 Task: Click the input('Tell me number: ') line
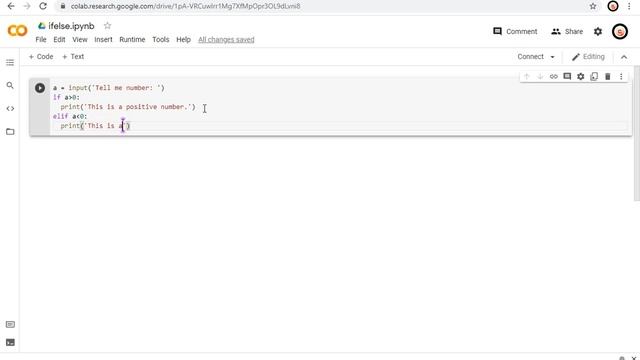tap(109, 88)
